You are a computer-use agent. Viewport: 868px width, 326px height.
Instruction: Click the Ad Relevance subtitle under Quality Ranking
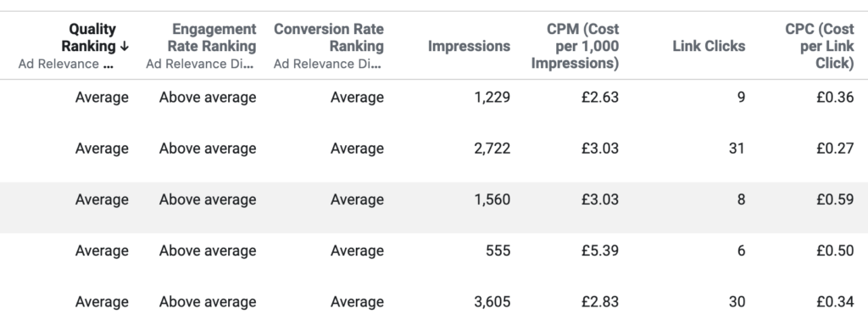[66, 65]
